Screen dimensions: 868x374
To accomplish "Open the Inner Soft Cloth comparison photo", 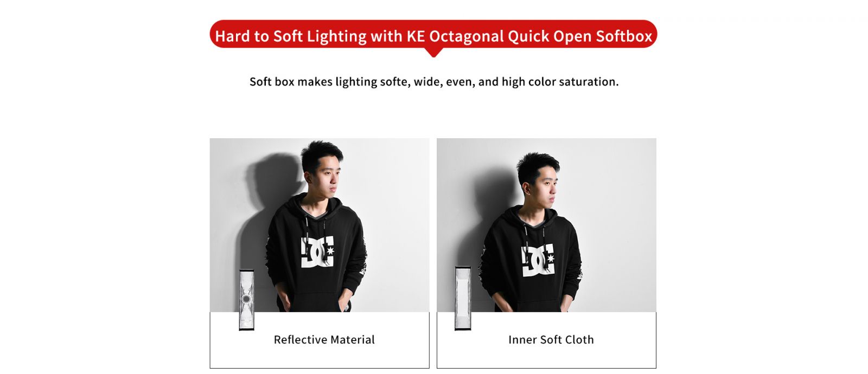I will coord(546,225).
